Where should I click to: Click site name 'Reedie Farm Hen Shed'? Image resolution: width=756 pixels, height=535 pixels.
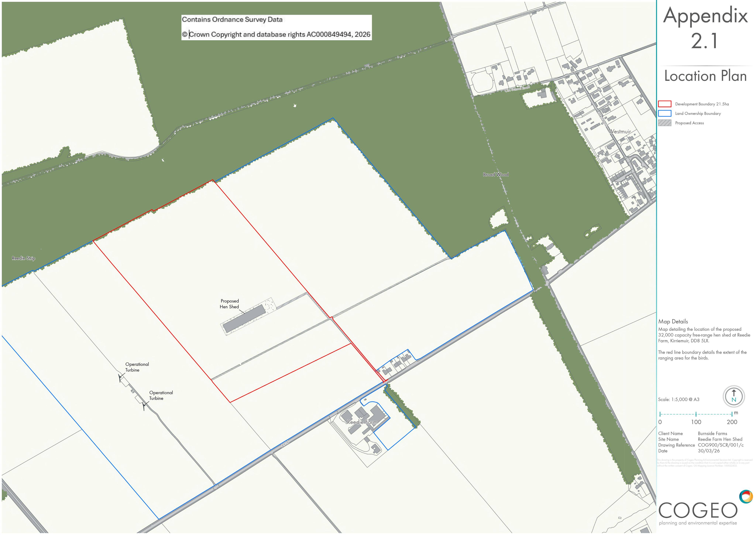point(720,439)
